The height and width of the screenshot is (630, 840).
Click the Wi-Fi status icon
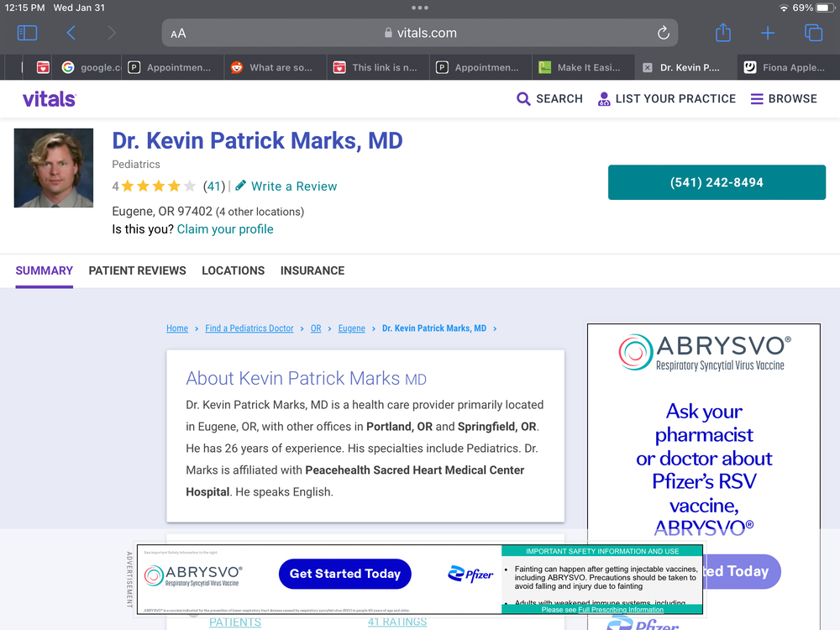click(x=784, y=8)
